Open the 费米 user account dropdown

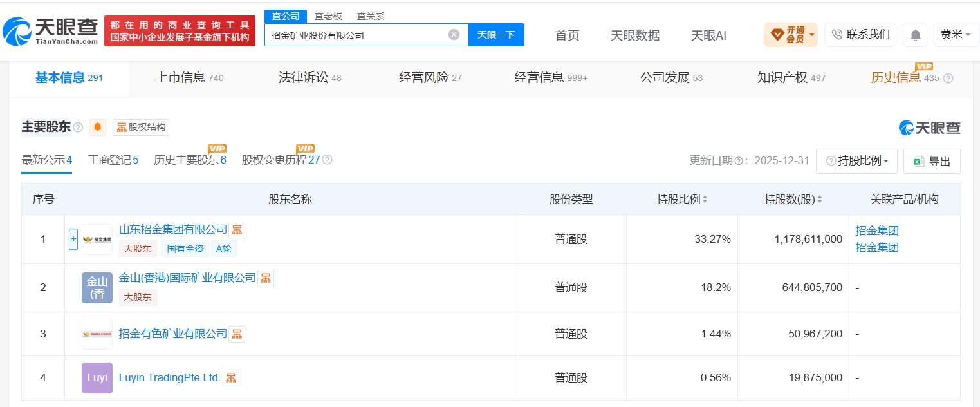(956, 35)
